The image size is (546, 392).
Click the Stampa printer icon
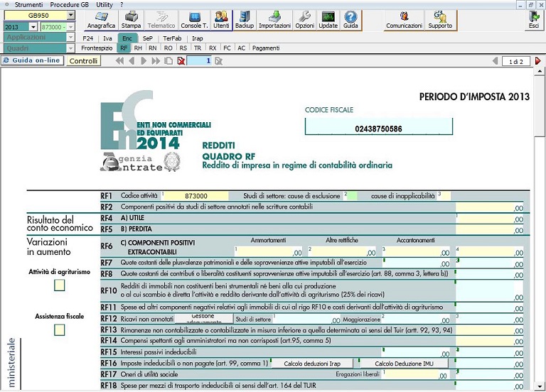(131, 20)
